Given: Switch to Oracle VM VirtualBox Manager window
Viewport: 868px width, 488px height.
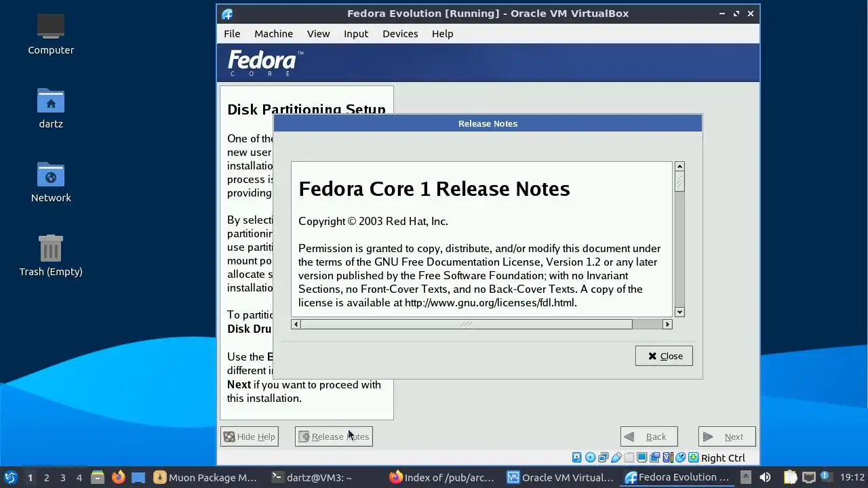Looking at the screenshot, I should [560, 477].
